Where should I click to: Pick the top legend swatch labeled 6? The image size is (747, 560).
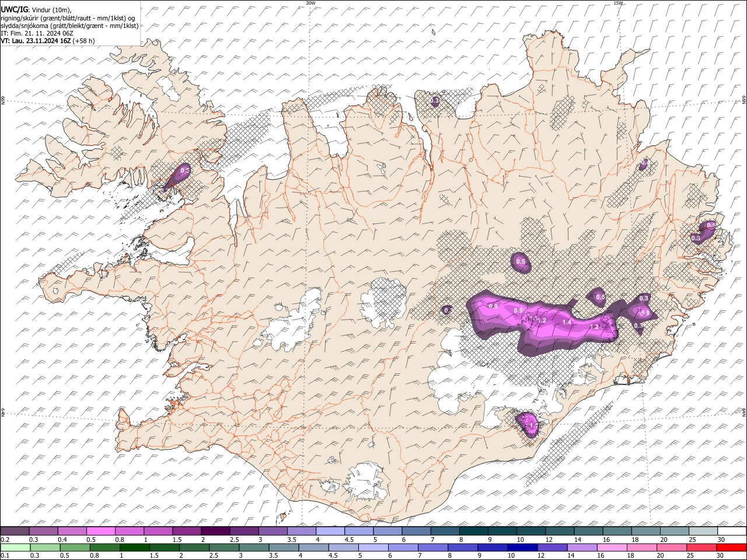tap(416, 531)
